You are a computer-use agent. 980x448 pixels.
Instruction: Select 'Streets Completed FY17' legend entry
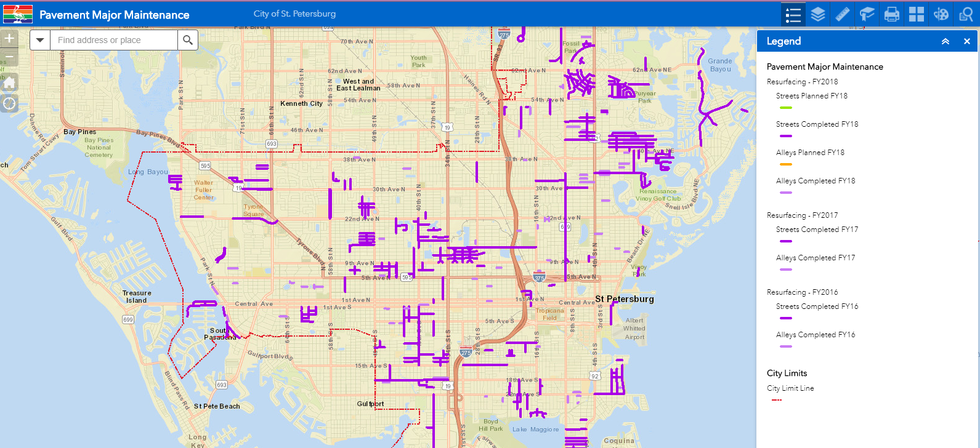click(817, 230)
